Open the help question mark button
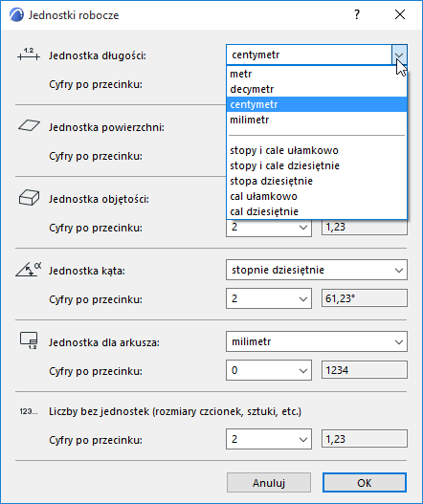Image resolution: width=423 pixels, height=504 pixels. pos(357,14)
